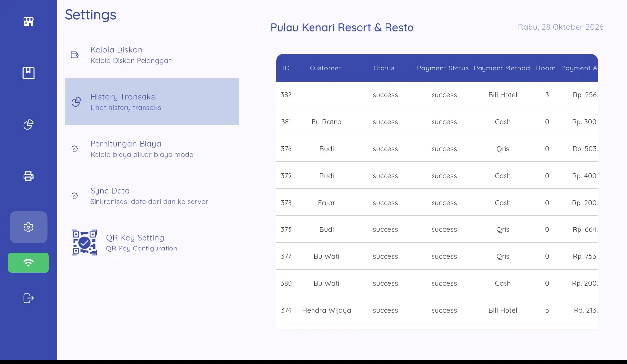627x364 pixels.
Task: Open the pie chart report icon in sidebar
Action: pos(28,125)
